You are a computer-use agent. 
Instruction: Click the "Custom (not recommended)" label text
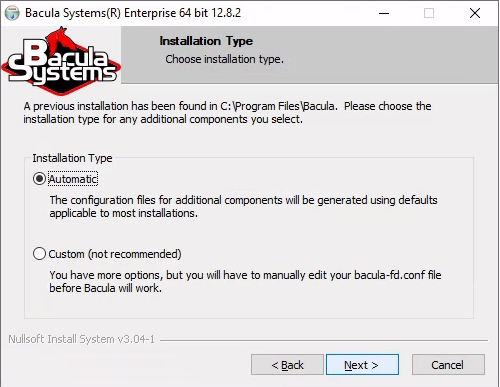coord(115,254)
